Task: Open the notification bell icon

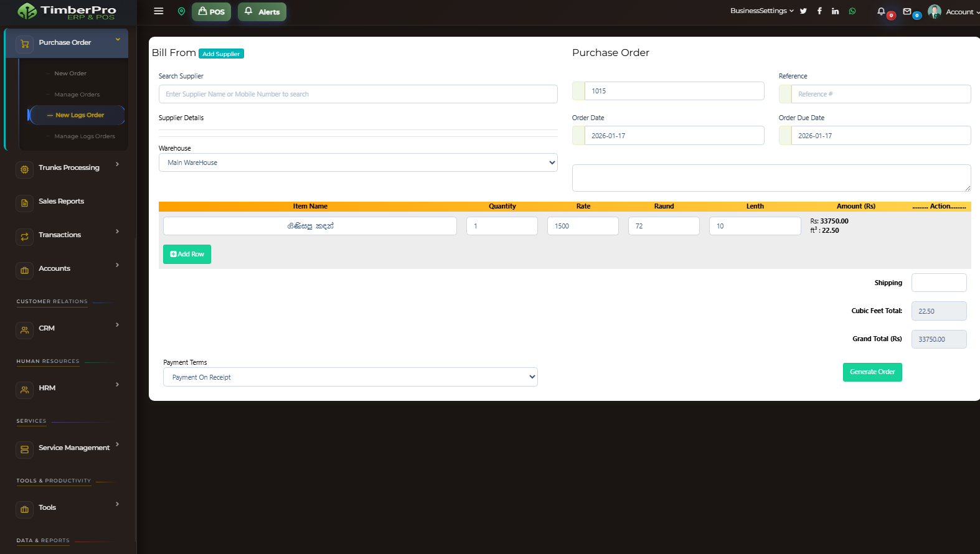Action: pos(881,11)
